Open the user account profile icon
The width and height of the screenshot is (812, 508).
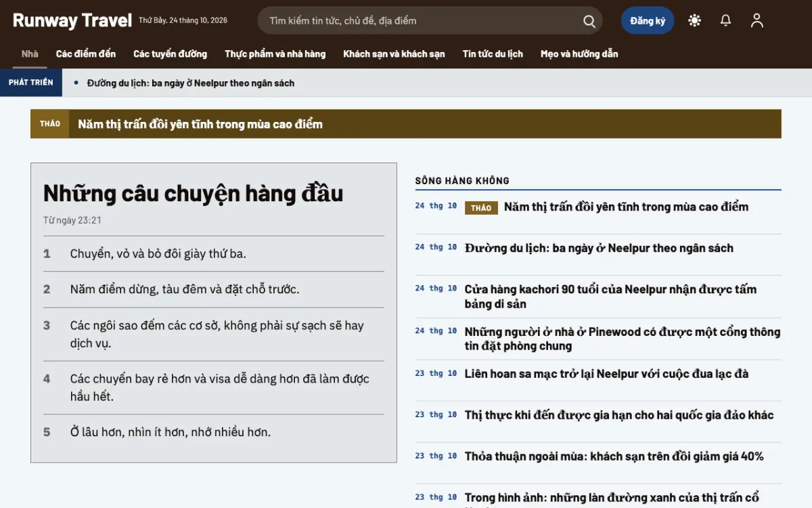pos(757,21)
